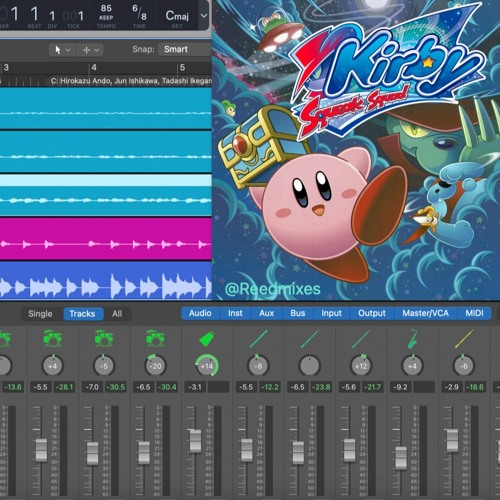Click the -8 pan knob
500x500 pixels.
[258, 366]
